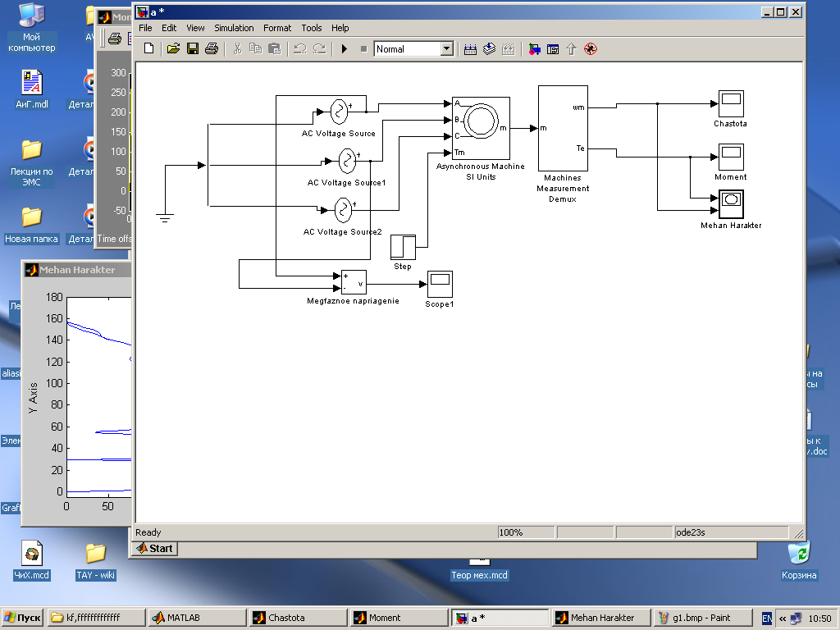
Task: Open the Edit menu
Action: (169, 28)
